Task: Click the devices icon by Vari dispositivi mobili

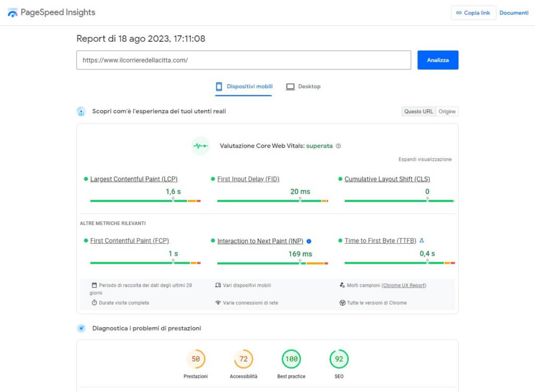Action: pyautogui.click(x=218, y=285)
